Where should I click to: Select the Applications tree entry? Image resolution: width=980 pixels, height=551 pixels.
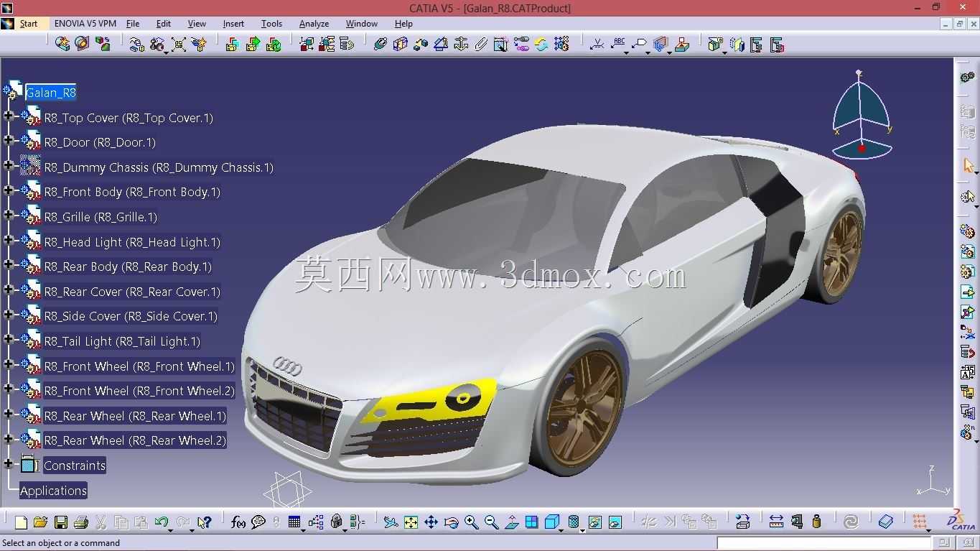coord(53,491)
